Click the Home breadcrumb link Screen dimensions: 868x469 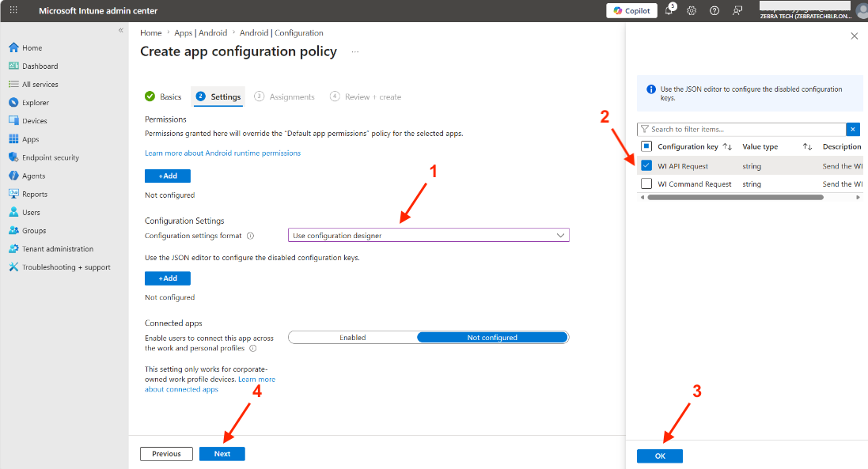pyautogui.click(x=150, y=32)
